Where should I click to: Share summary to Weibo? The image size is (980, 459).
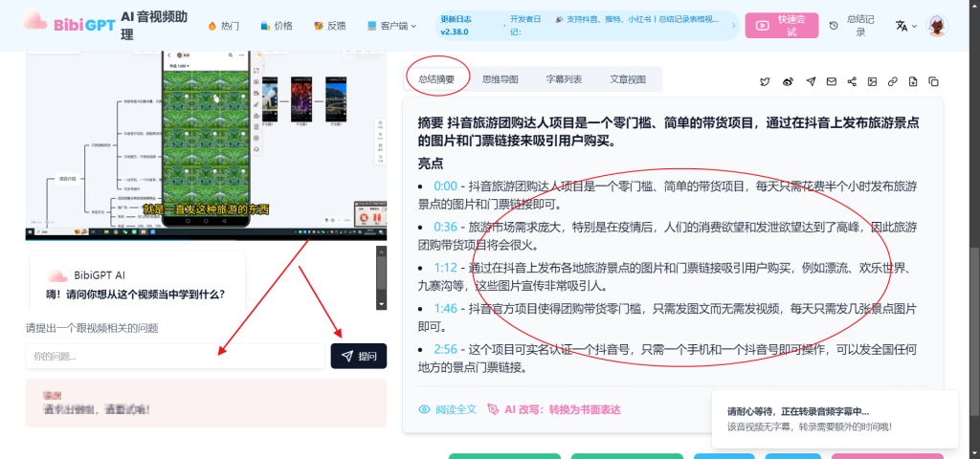(789, 82)
